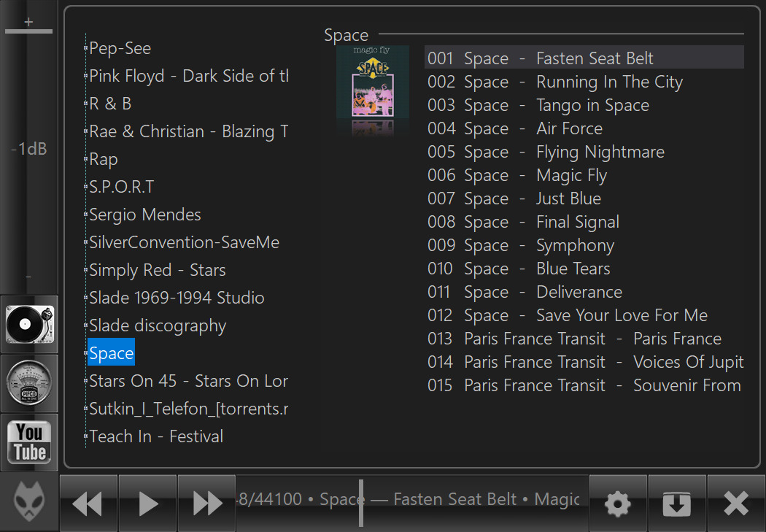Screen dimensions: 766x532
Task: Increase volume with the plus button
Action: pyautogui.click(x=29, y=22)
